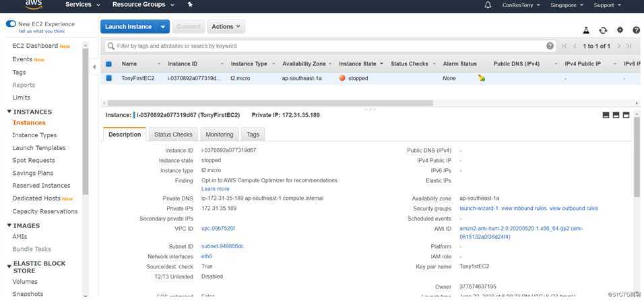Click the table horizontal scrollbar
Image resolution: width=644 pixels, height=300 pixels.
point(270,103)
